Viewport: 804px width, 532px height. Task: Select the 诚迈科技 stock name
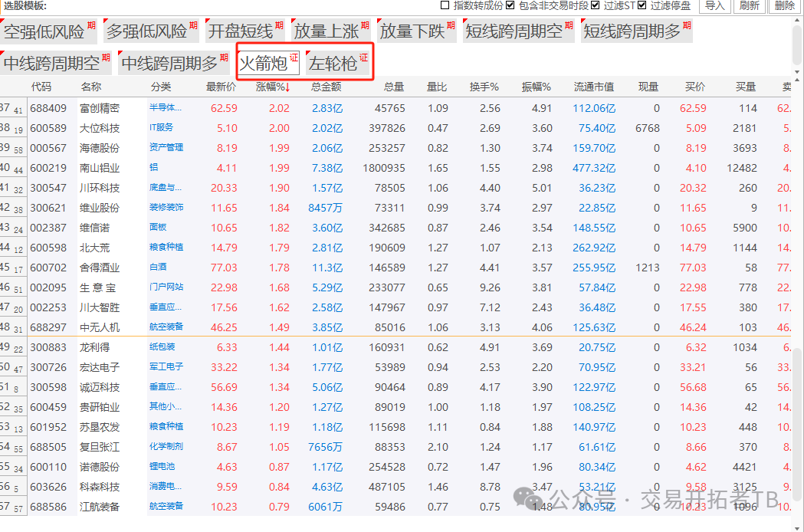(100, 387)
